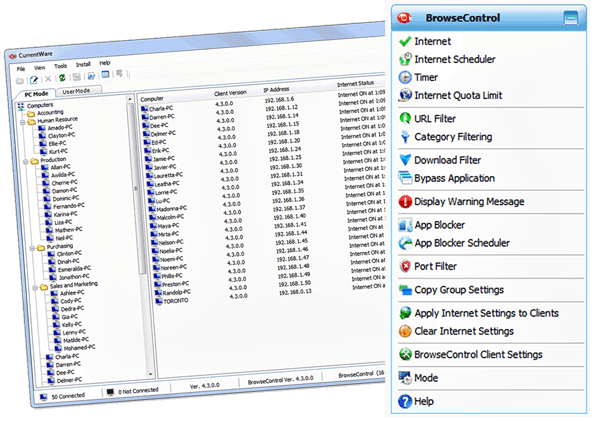Click the Internet Scheduler link text
This screenshot has width=600, height=423.
click(455, 59)
